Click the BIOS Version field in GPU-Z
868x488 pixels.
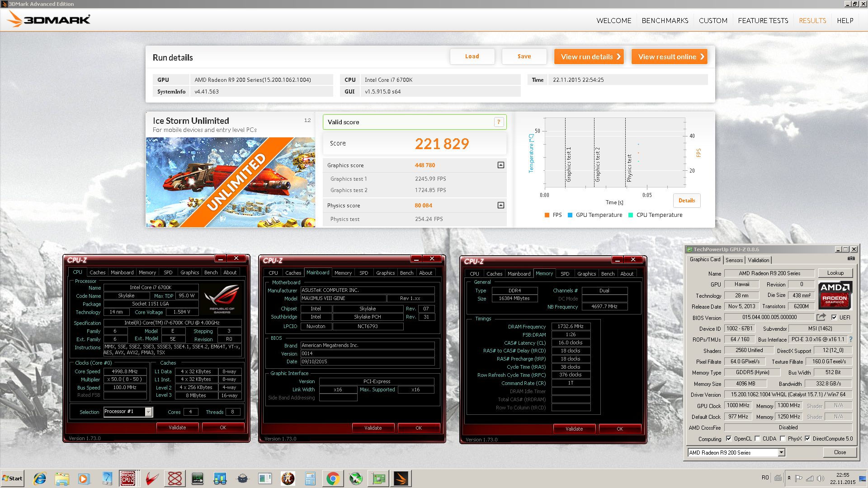(769, 317)
